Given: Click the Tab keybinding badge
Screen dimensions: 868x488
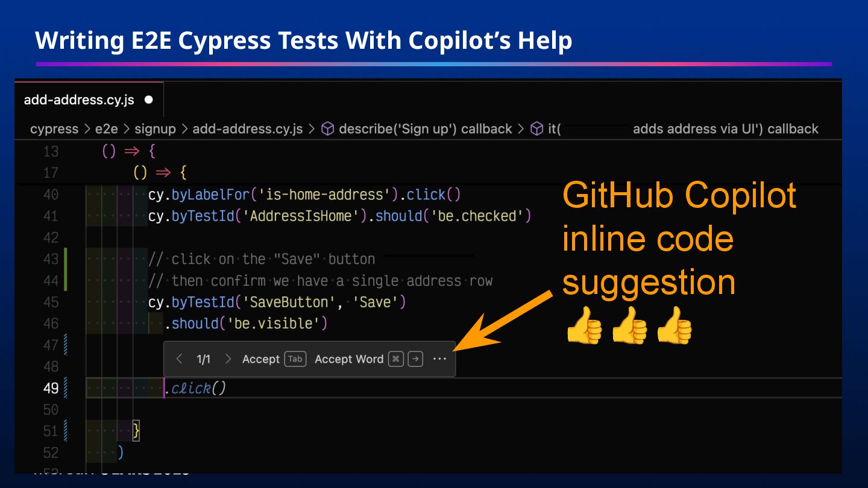Looking at the screenshot, I should [x=295, y=359].
